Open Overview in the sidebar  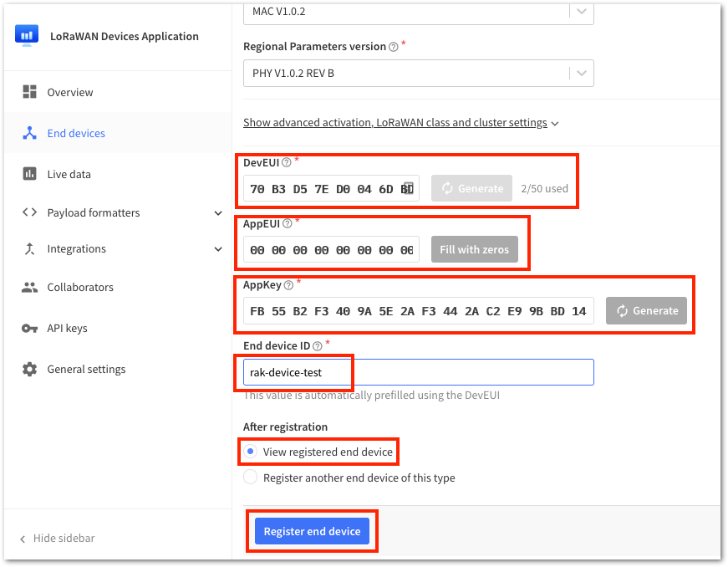pos(118,92)
